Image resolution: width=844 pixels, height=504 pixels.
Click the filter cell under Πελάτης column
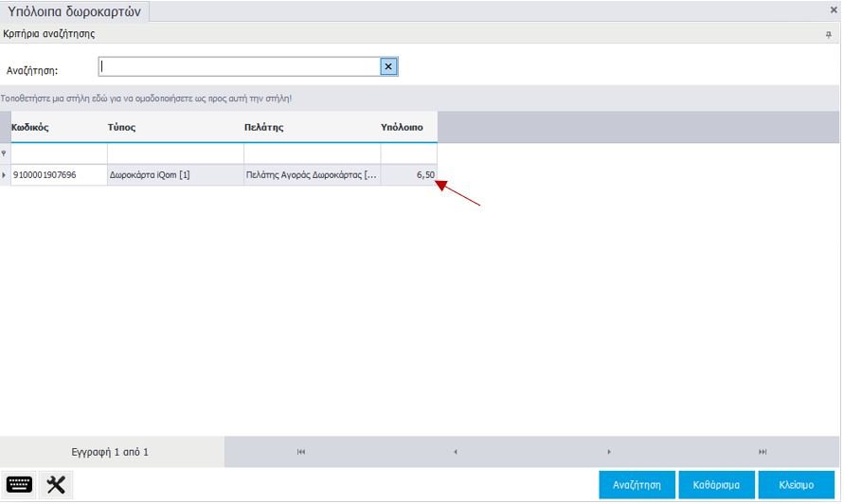tap(312, 153)
